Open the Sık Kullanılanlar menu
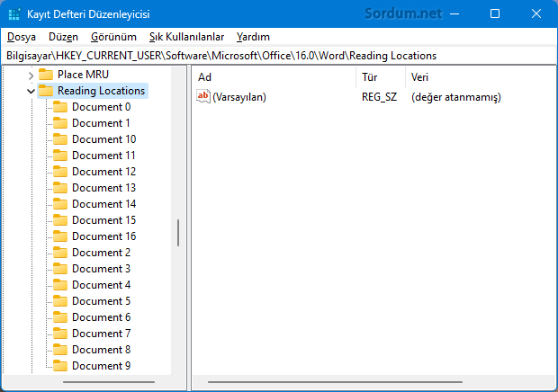This screenshot has height=392, width=558. tap(186, 37)
